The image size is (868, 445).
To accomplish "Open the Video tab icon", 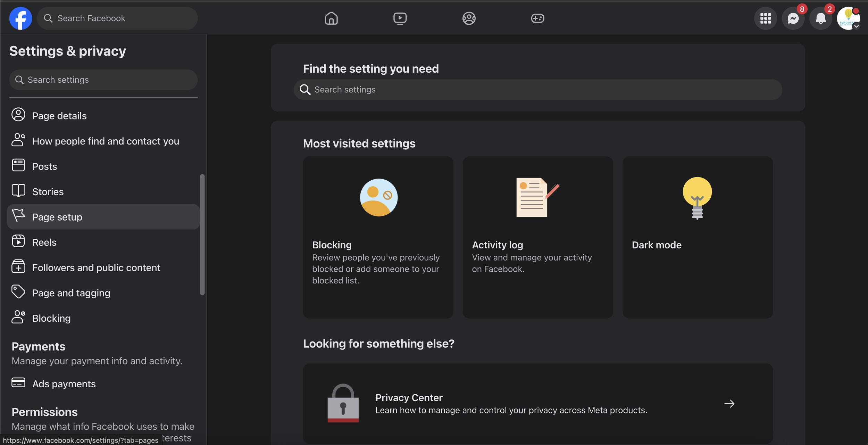I will pos(400,18).
